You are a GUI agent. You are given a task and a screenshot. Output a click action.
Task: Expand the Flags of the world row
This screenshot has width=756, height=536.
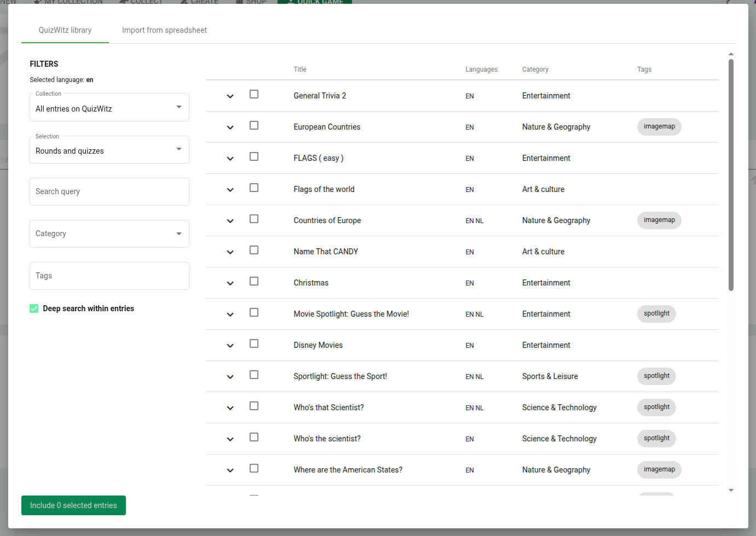pyautogui.click(x=230, y=190)
